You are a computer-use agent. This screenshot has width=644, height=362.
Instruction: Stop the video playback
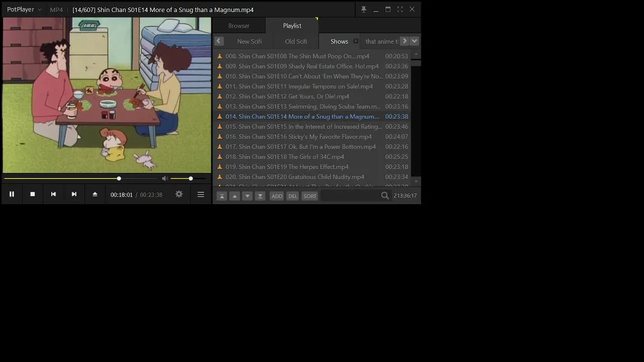coord(32,194)
